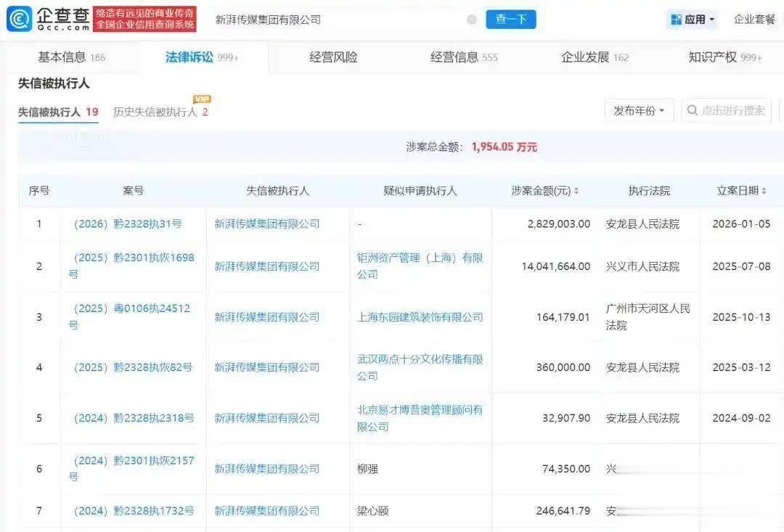Click 新湃传媒集团有限公司 in row 2
The width and height of the screenshot is (784, 532).
tap(267, 266)
